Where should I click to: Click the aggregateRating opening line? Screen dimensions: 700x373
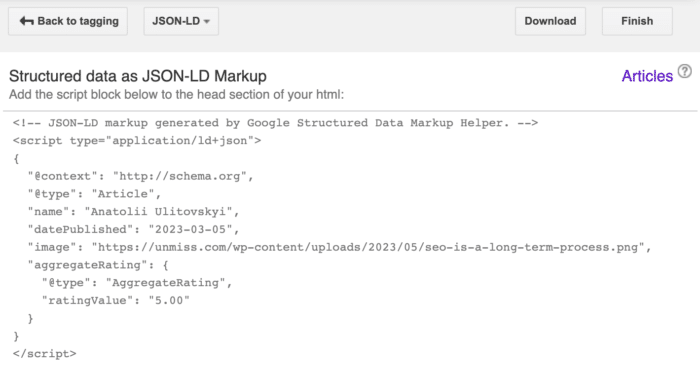click(98, 265)
